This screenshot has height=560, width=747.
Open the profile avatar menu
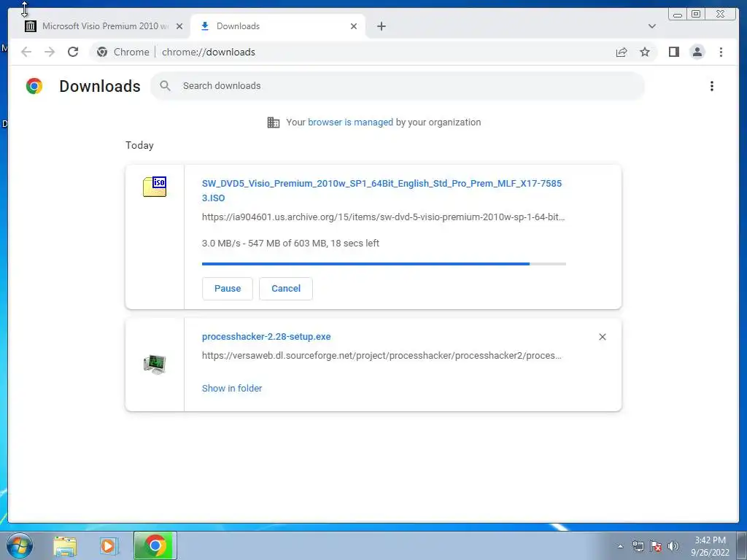[x=697, y=52]
